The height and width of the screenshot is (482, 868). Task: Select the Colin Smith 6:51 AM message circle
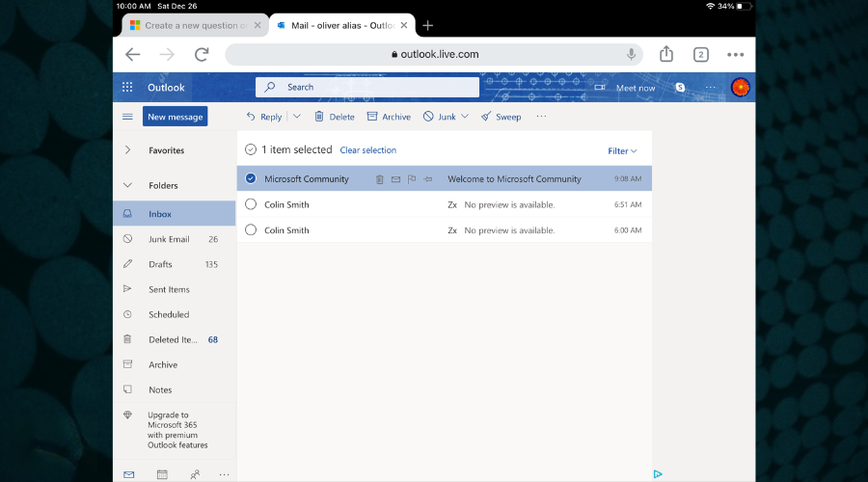tap(251, 204)
